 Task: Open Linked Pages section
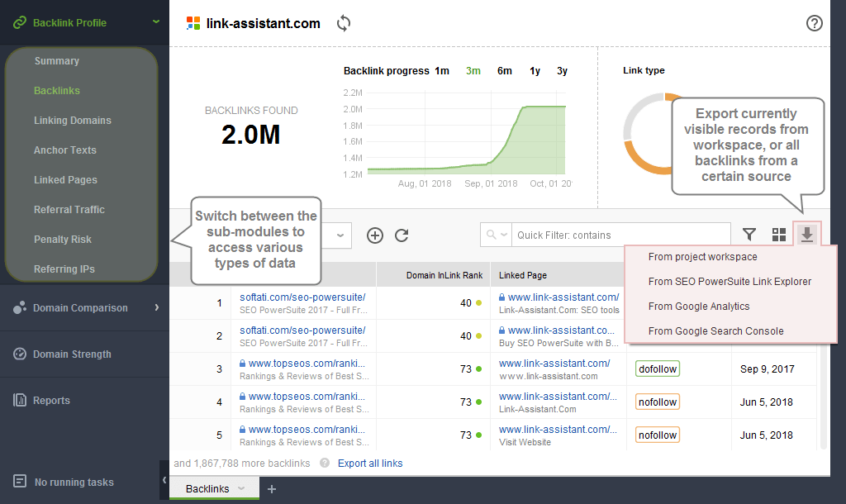coord(65,179)
